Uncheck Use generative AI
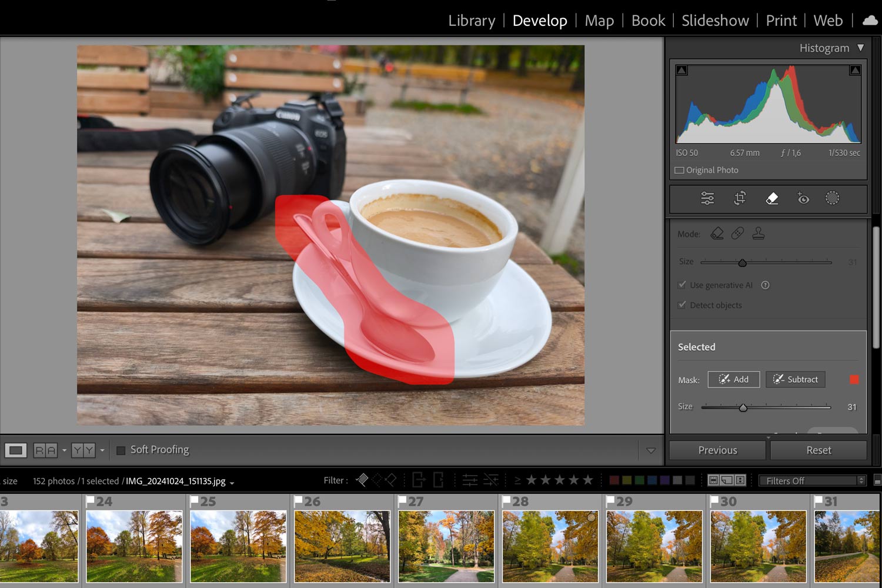 pyautogui.click(x=682, y=285)
